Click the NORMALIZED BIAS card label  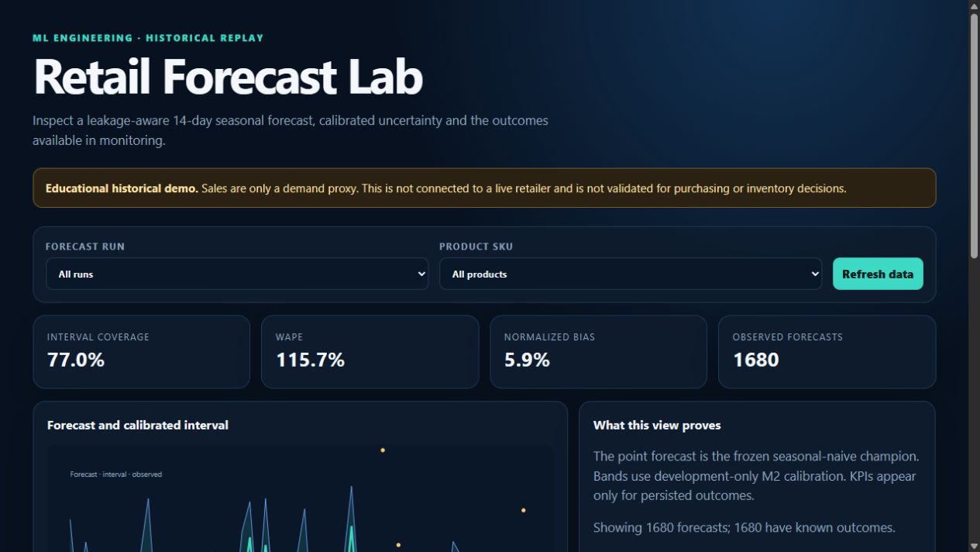[x=550, y=337]
